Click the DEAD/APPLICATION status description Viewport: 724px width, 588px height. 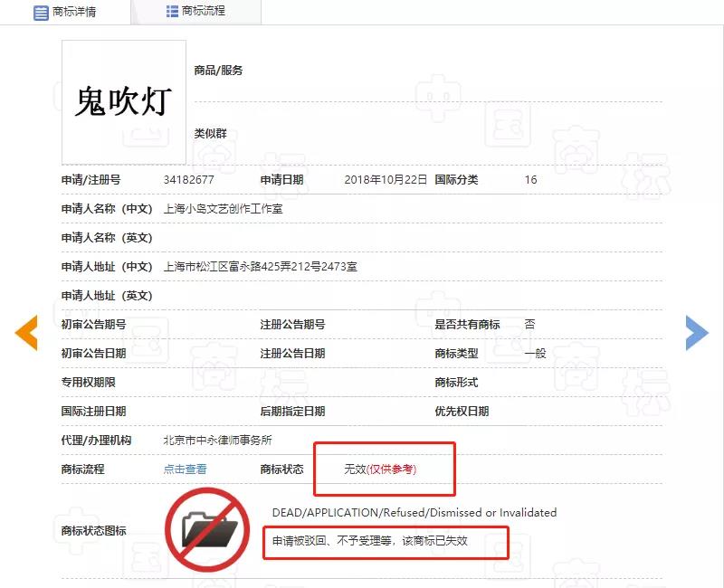pos(414,512)
